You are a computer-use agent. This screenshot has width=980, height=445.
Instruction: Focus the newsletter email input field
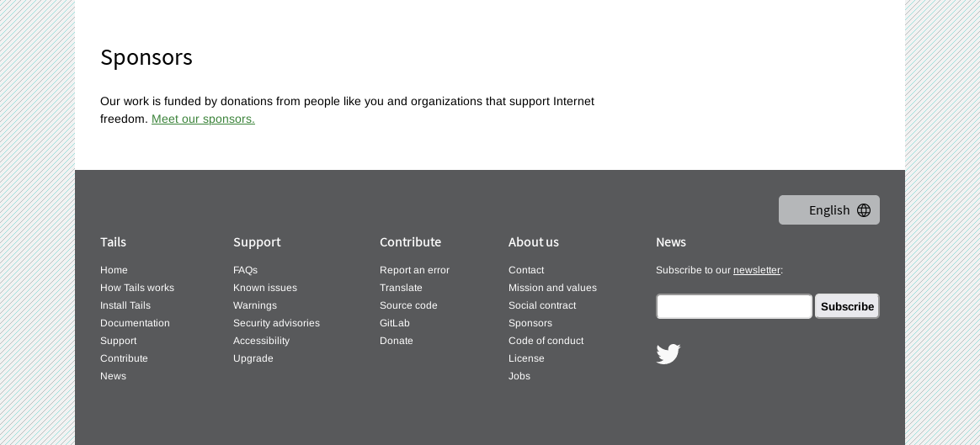coord(734,306)
